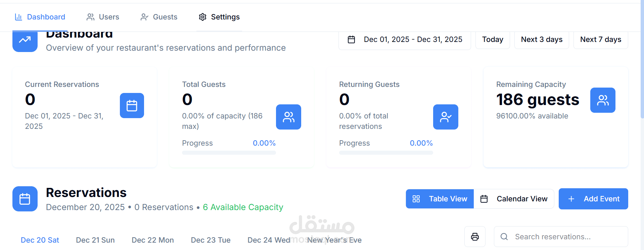Click the calendar icon on Current Reservations card

pyautogui.click(x=132, y=105)
